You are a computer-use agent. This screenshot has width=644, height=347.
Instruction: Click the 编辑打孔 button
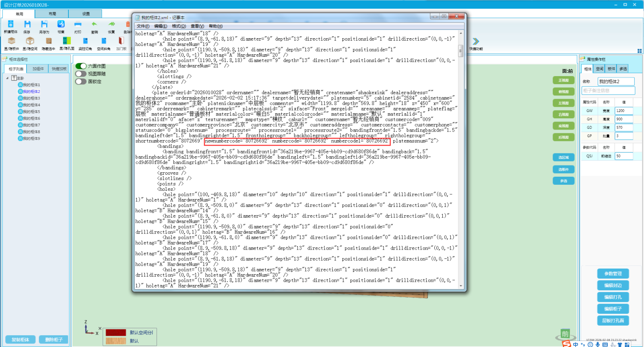(613, 297)
